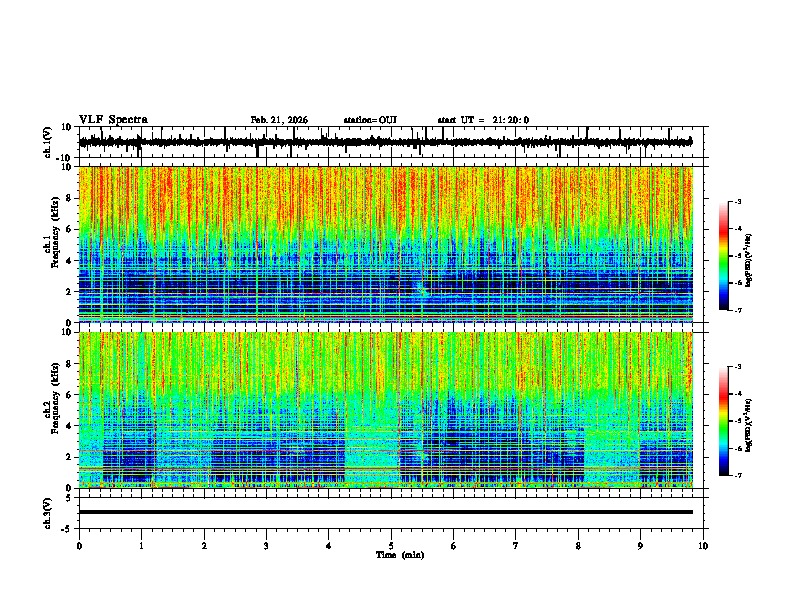Click the ch.3 flat voltage trace

tap(385, 512)
